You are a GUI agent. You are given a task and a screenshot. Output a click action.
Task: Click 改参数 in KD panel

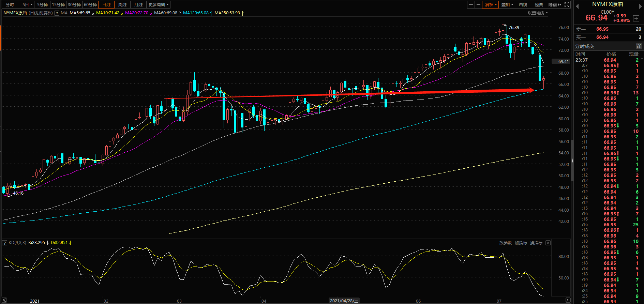point(506,243)
